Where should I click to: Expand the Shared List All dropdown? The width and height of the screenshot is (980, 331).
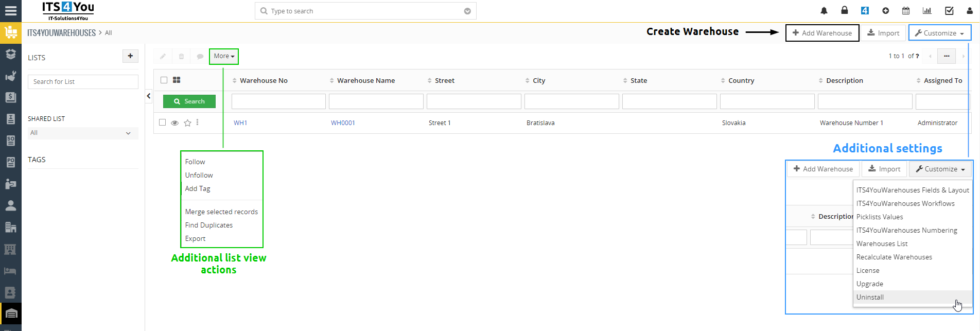click(x=83, y=133)
